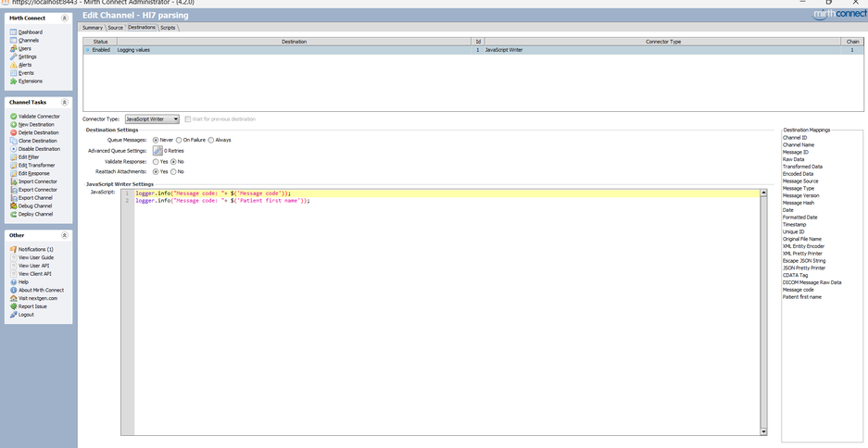Click the Help question-mark icon
The height and width of the screenshot is (448, 868).
click(14, 282)
